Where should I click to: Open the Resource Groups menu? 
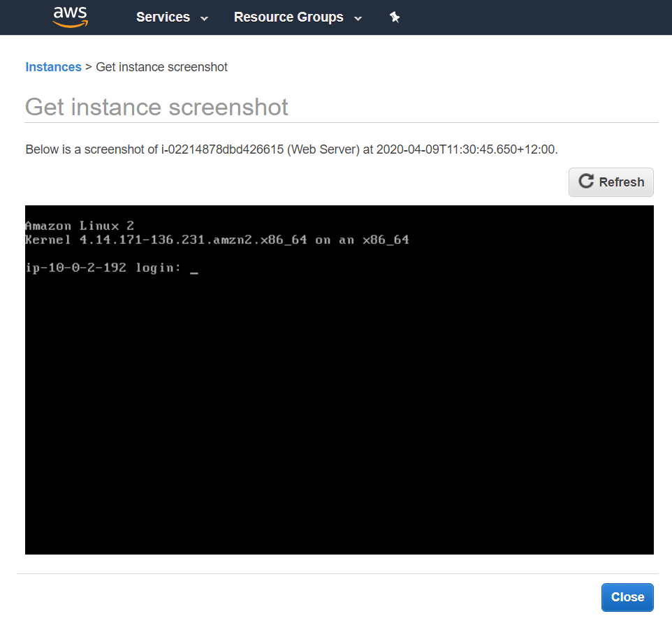(288, 17)
